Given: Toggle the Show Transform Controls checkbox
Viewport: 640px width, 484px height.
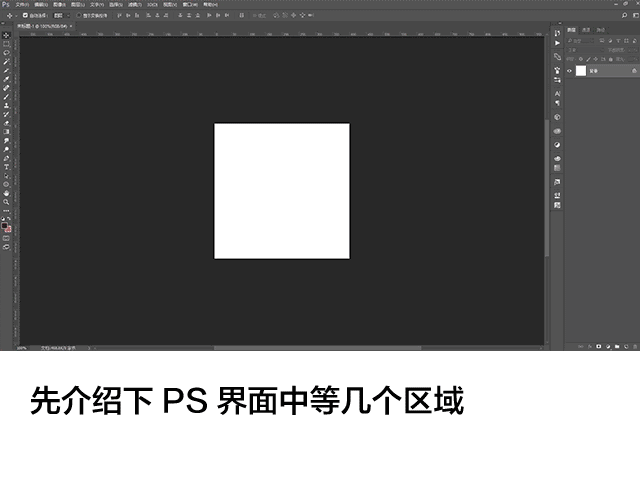Looking at the screenshot, I should (79, 17).
